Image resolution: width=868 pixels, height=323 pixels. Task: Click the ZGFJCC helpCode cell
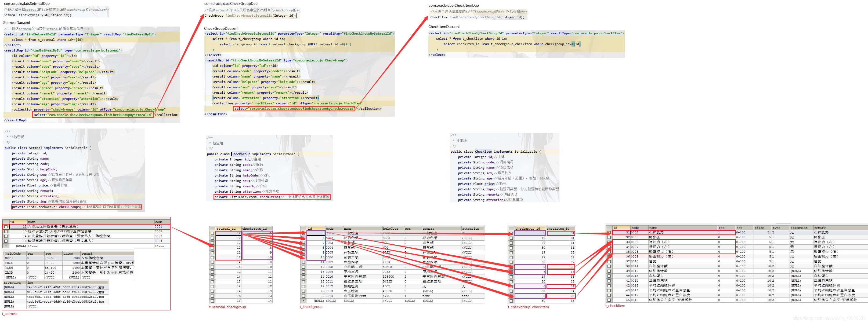(388, 277)
